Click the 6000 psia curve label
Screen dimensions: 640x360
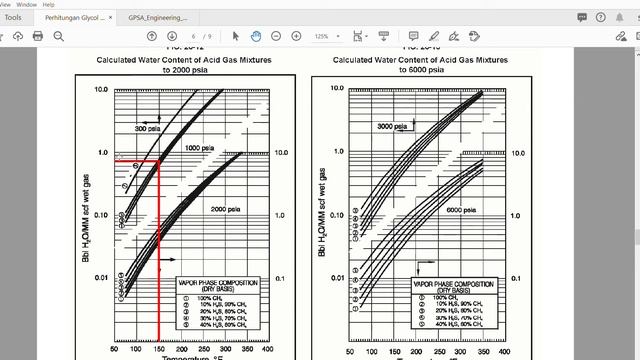(461, 210)
